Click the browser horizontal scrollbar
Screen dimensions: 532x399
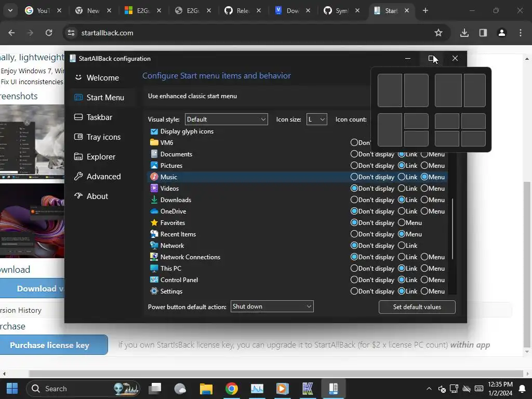click(x=275, y=374)
